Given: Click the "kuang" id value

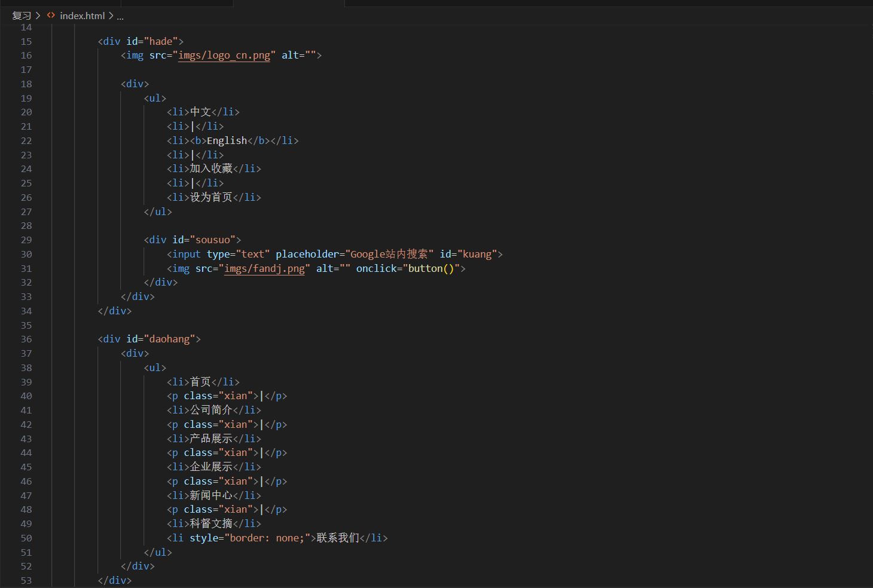Looking at the screenshot, I should (477, 255).
